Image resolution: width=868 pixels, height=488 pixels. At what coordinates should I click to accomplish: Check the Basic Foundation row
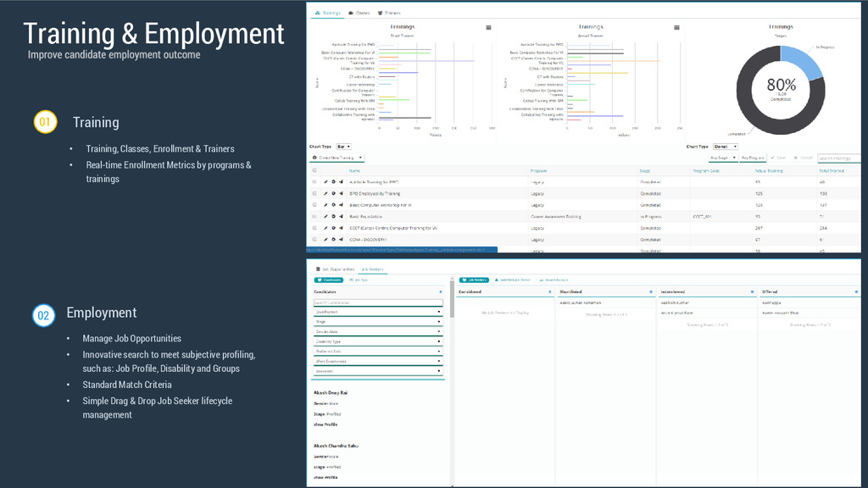314,216
